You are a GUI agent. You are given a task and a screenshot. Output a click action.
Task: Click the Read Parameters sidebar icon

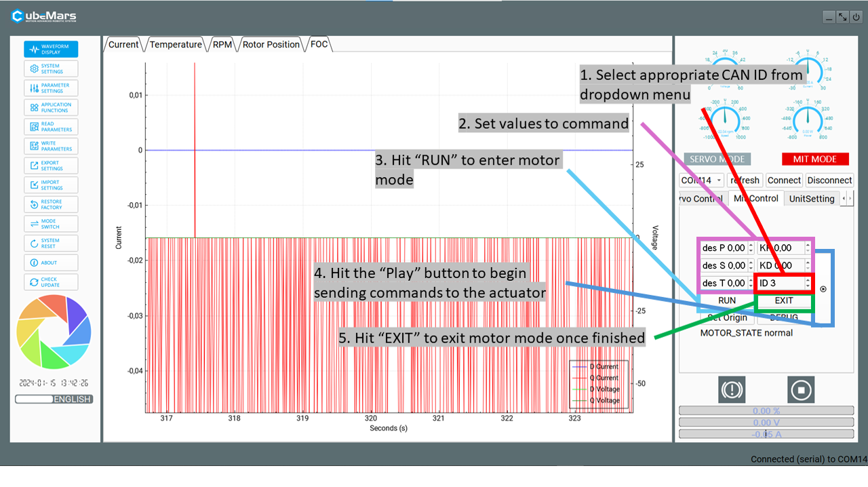point(51,127)
